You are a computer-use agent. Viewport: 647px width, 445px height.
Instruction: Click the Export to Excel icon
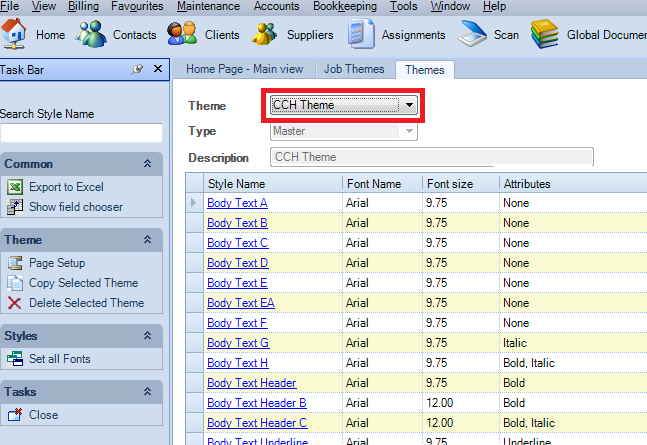(15, 187)
